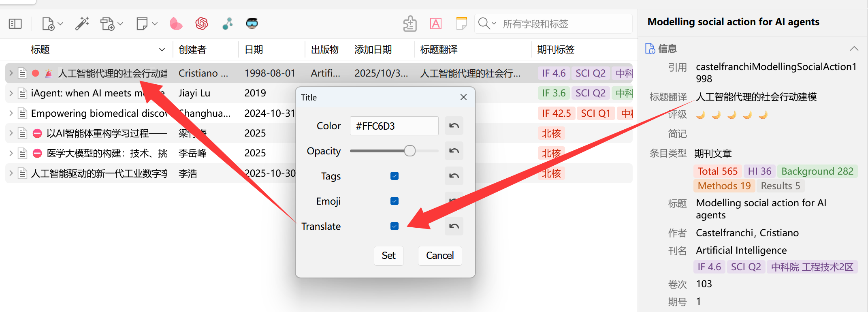
Task: Click the new item toolbar icon
Action: coord(49,24)
